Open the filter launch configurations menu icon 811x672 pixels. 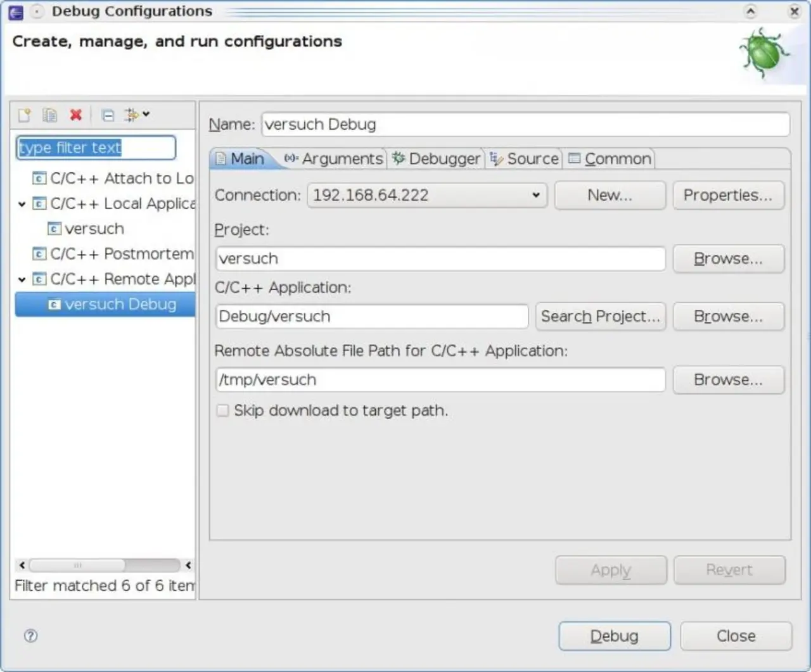tap(136, 115)
